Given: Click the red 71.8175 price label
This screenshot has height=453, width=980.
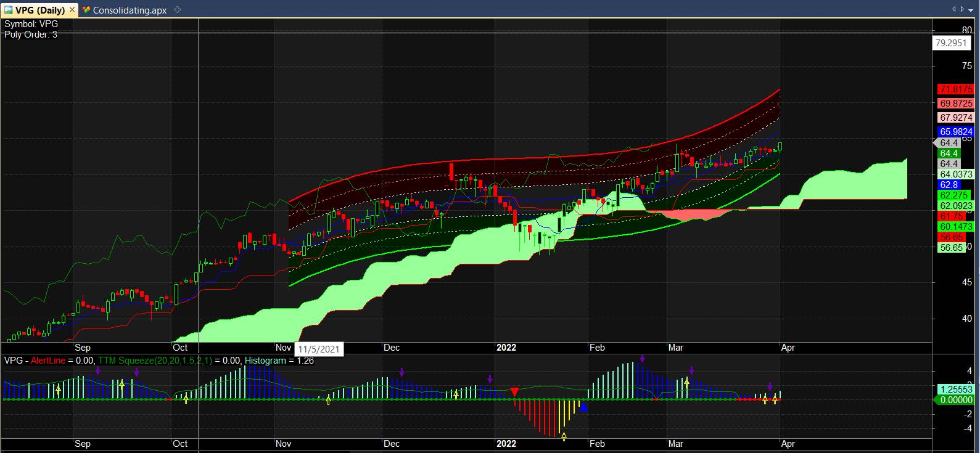Looking at the screenshot, I should point(955,89).
